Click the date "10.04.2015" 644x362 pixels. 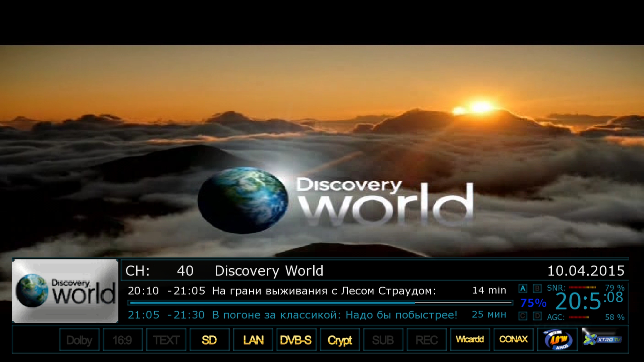(x=586, y=271)
